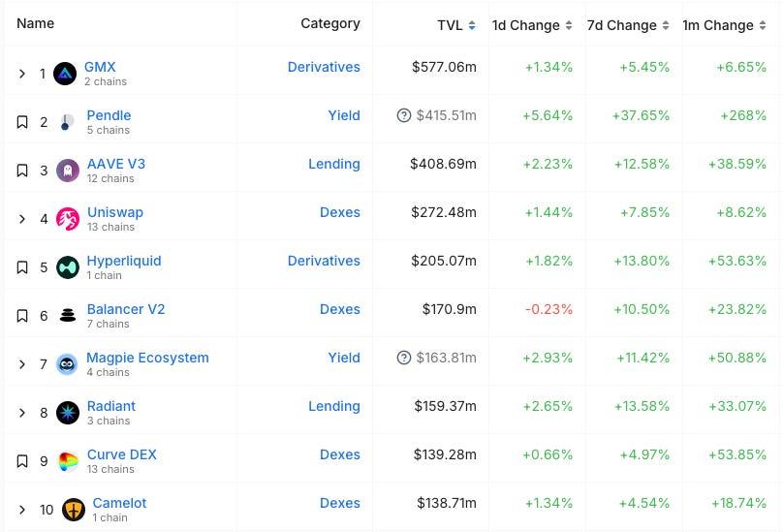Image resolution: width=783 pixels, height=532 pixels.
Task: Click the GMX protocol logo icon
Action: pyautogui.click(x=65, y=74)
